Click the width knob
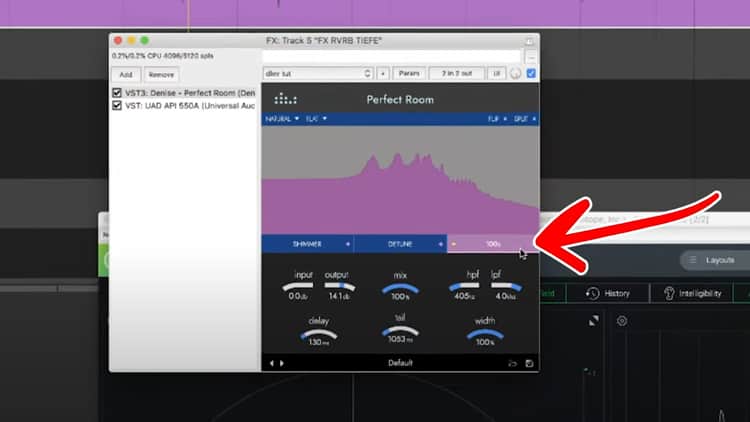 click(485, 334)
